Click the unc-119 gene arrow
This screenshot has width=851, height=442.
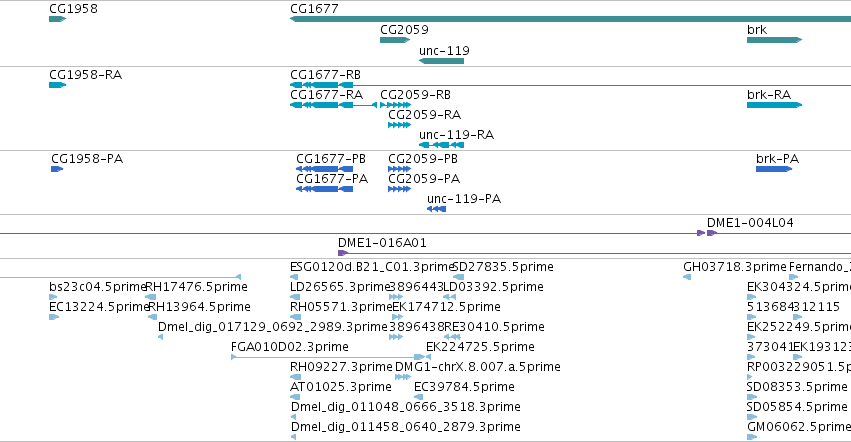coord(441,61)
